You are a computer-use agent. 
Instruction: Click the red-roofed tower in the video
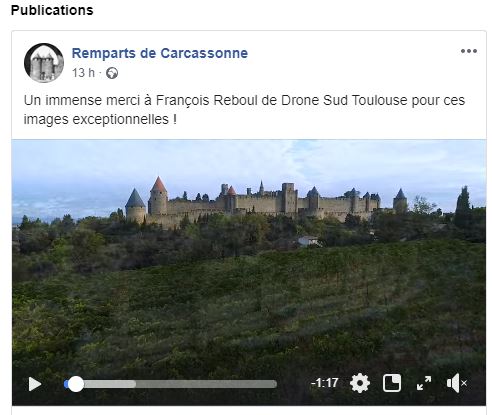(158, 195)
